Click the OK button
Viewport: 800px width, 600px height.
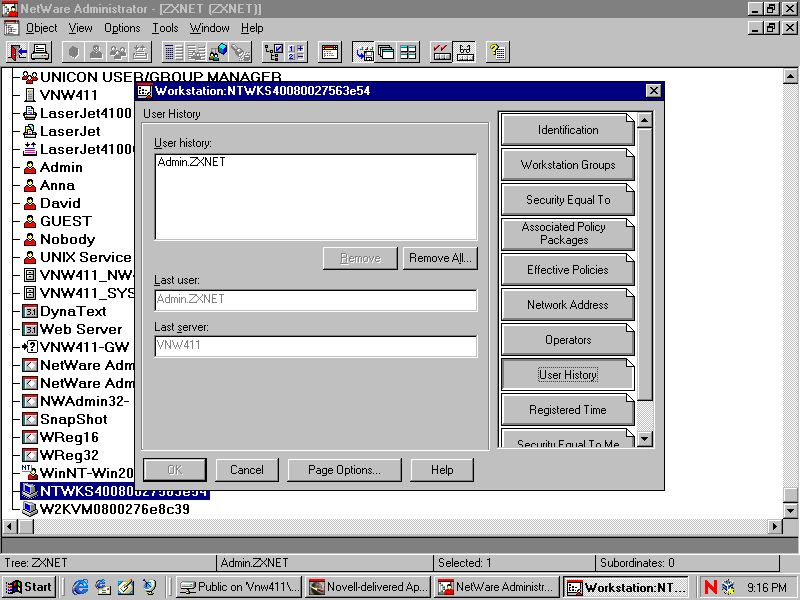(175, 470)
